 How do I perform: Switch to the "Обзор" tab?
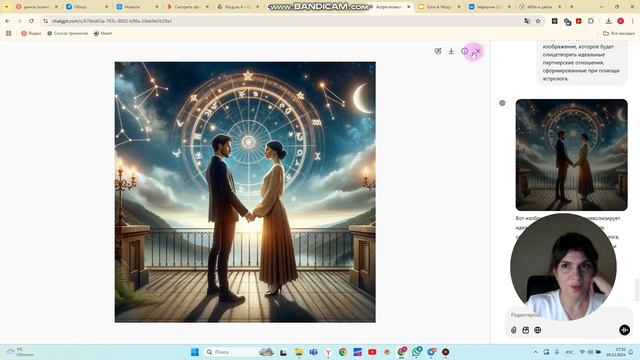click(86, 7)
